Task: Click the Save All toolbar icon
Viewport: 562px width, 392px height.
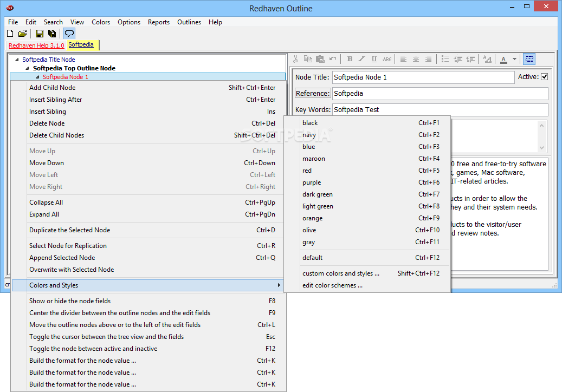Action: pyautogui.click(x=53, y=34)
